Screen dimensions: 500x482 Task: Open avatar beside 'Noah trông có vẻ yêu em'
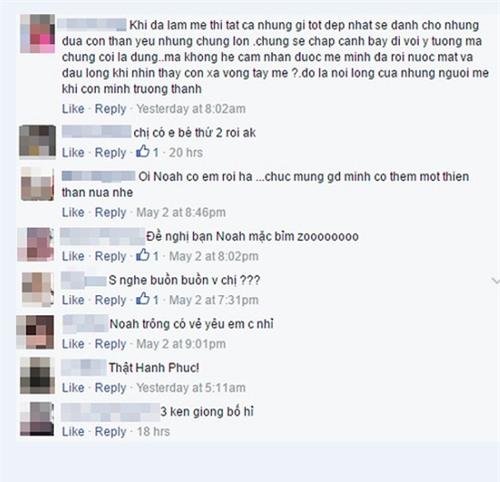click(x=35, y=332)
